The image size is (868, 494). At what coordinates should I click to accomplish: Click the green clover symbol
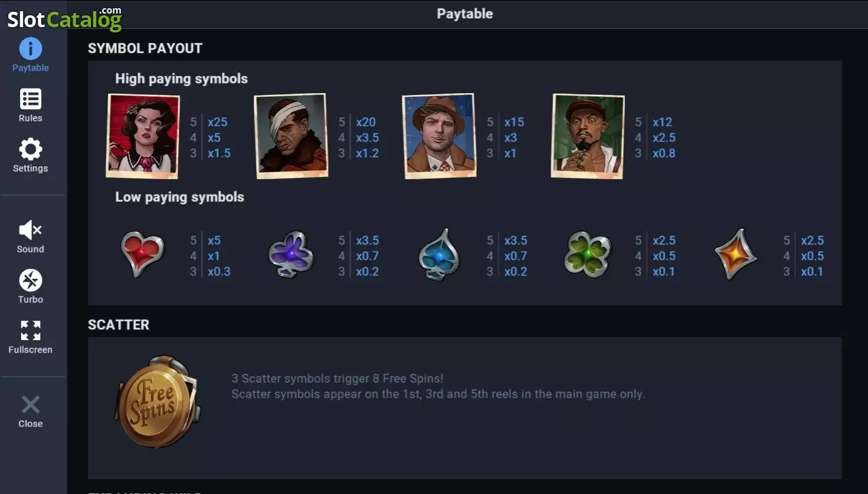point(587,255)
